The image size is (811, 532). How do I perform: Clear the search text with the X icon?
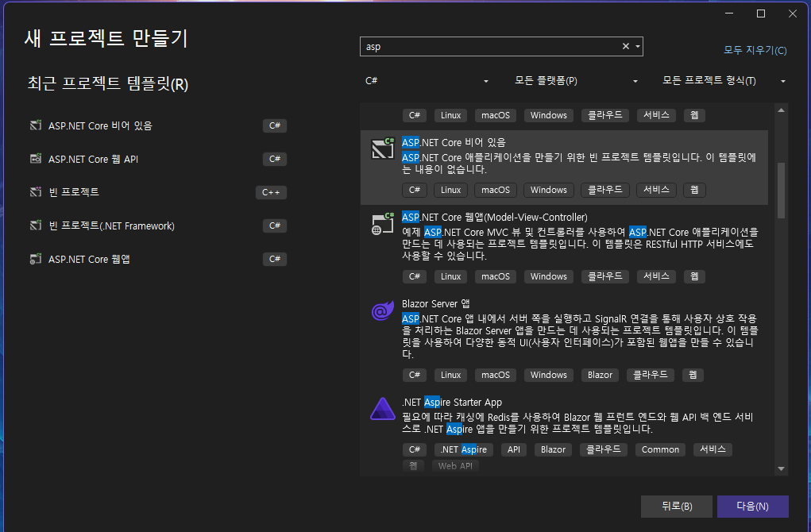(625, 47)
